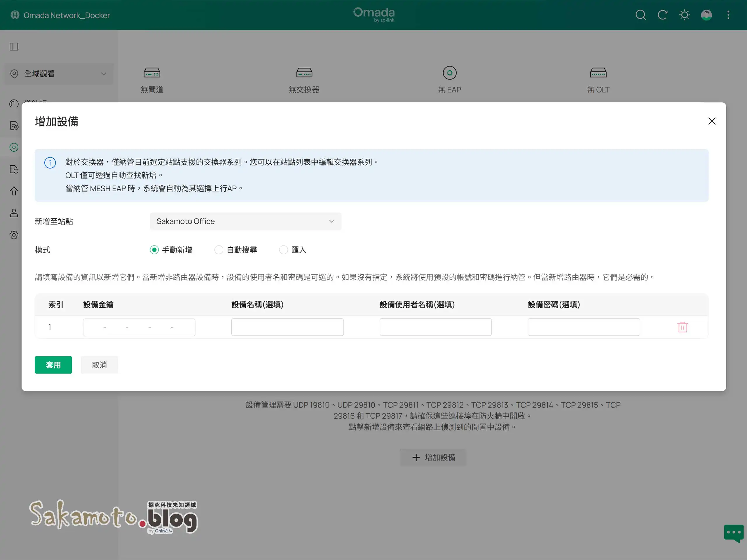Open the chat support bubble icon

coord(733,533)
